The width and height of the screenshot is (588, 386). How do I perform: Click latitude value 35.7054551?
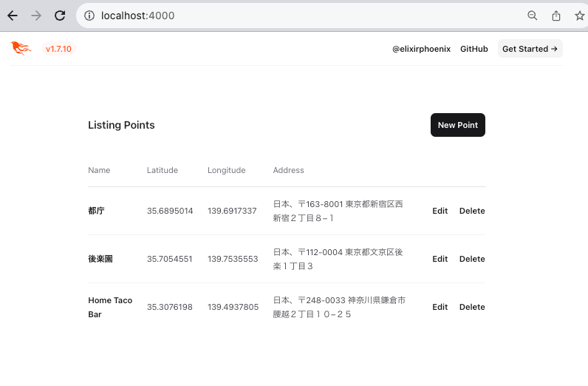click(169, 259)
